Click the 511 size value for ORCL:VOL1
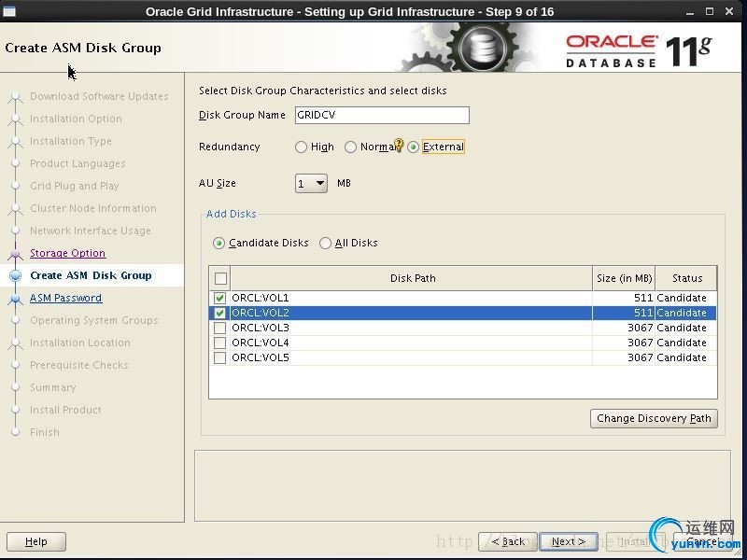This screenshot has height=560, width=747. (x=643, y=298)
